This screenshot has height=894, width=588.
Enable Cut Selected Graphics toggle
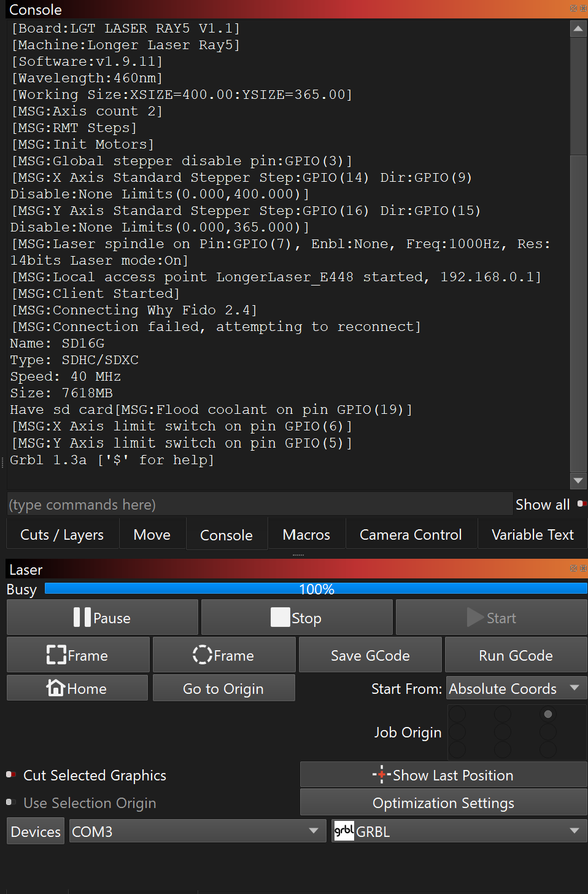tap(10, 775)
